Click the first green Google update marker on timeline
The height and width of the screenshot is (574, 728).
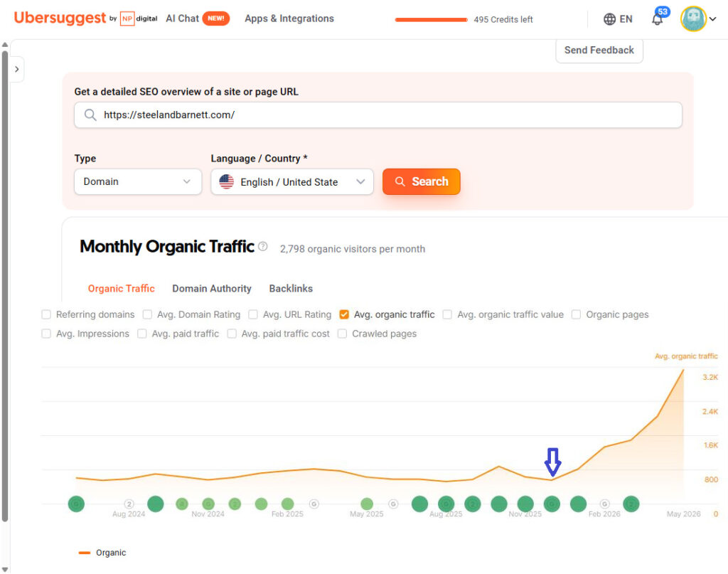pos(76,504)
